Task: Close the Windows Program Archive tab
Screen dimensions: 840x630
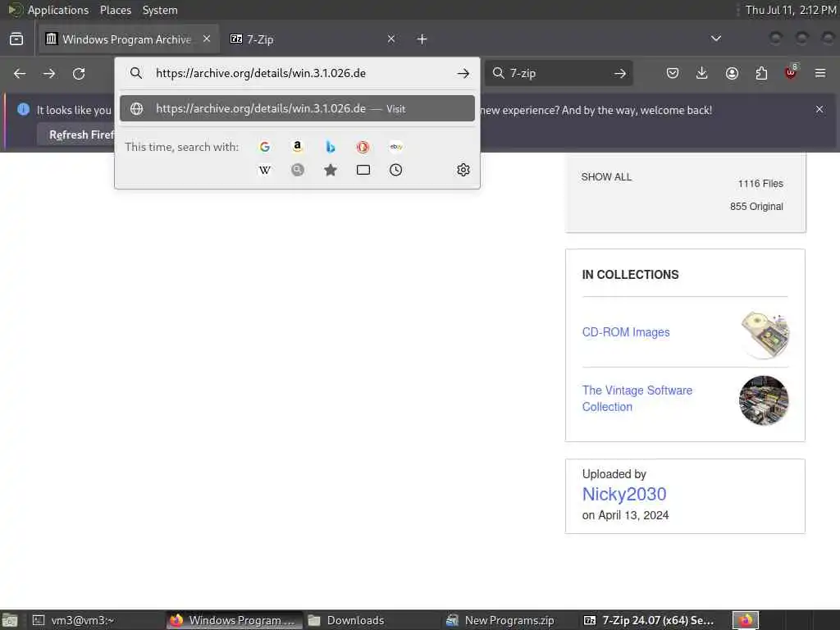Action: (207, 39)
